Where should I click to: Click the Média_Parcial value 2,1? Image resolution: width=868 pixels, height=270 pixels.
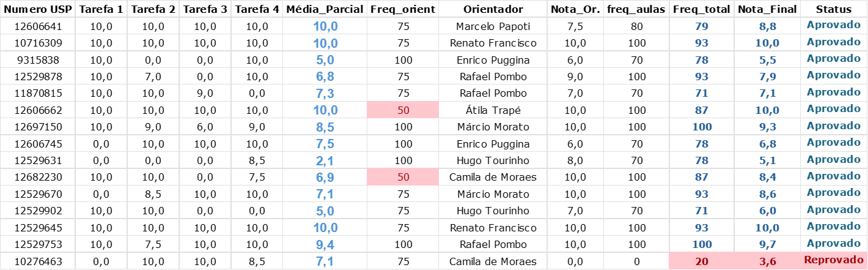coord(325,160)
